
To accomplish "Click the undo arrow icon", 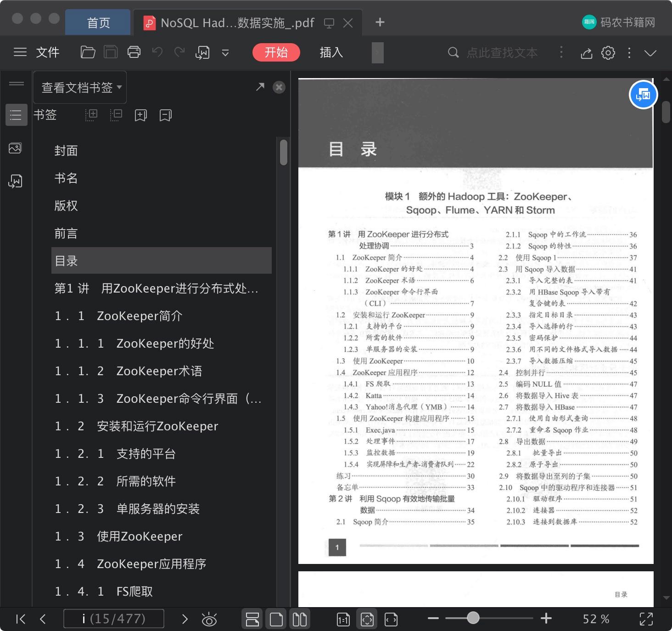I will 157,52.
